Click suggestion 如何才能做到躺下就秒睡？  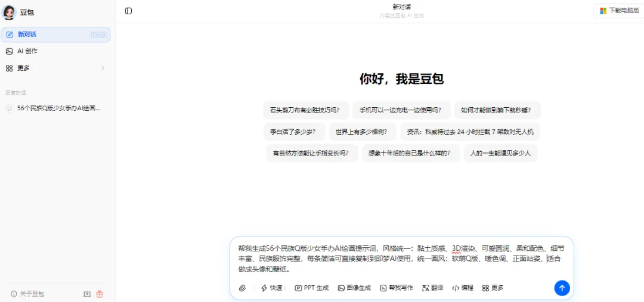[x=497, y=110]
